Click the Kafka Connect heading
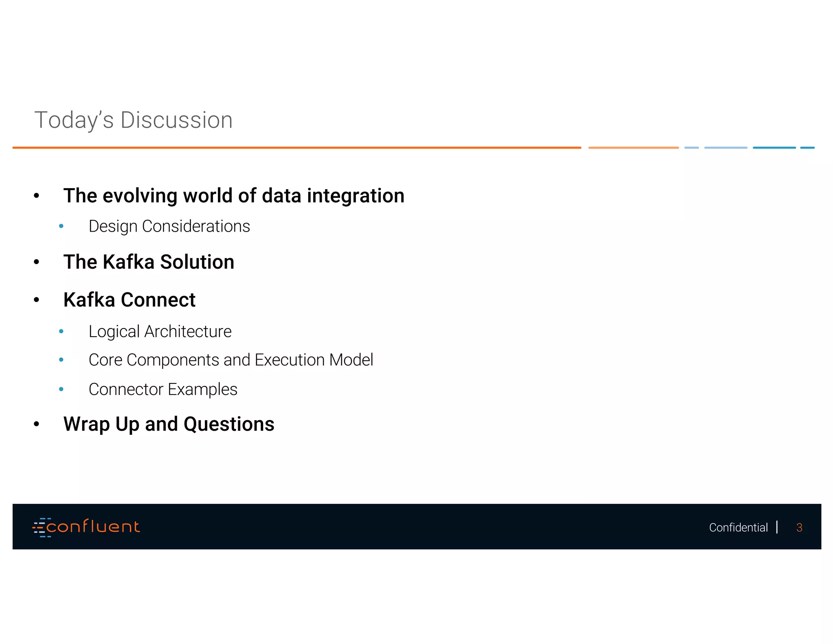Image resolution: width=834 pixels, height=644 pixels. click(129, 300)
